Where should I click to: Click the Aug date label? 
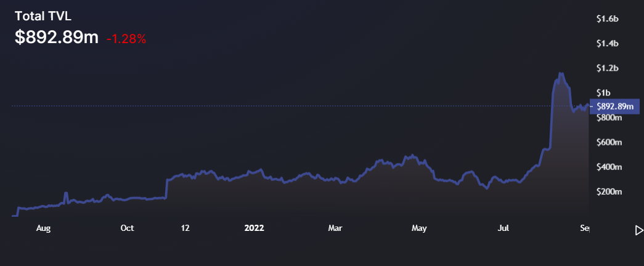pos(43,228)
